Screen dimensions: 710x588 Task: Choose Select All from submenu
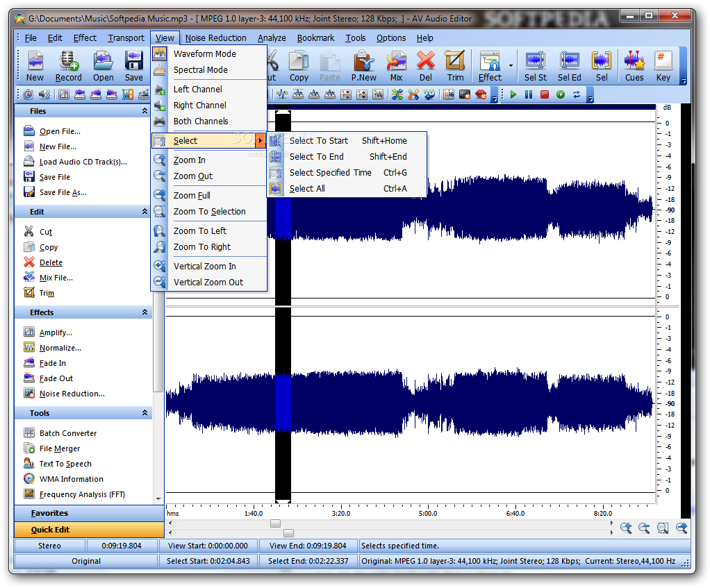347,189
